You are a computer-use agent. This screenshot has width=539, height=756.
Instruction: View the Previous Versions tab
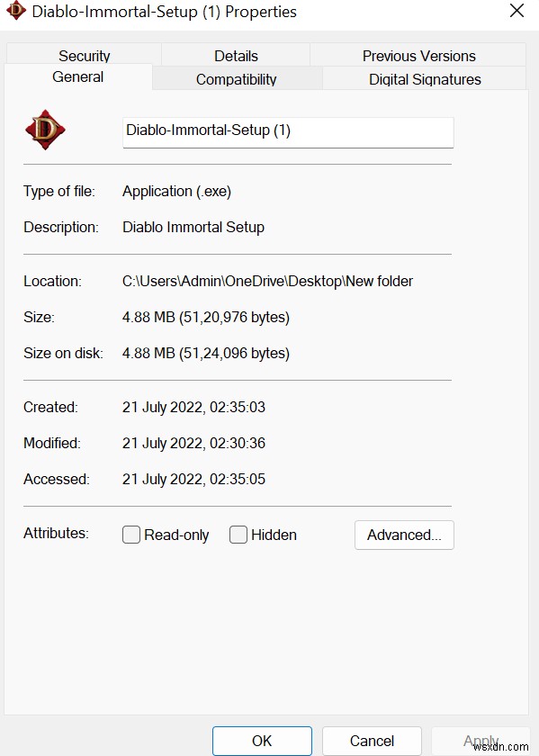click(x=418, y=56)
